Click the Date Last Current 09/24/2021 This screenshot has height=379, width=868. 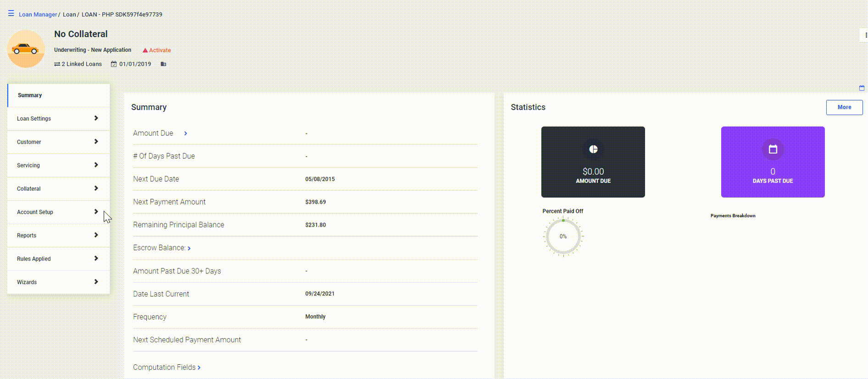click(x=320, y=294)
